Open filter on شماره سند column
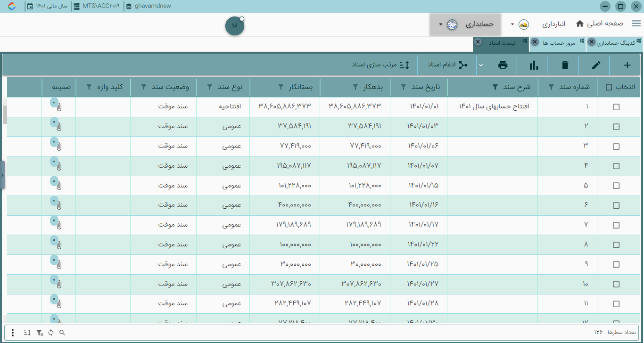 click(x=552, y=87)
